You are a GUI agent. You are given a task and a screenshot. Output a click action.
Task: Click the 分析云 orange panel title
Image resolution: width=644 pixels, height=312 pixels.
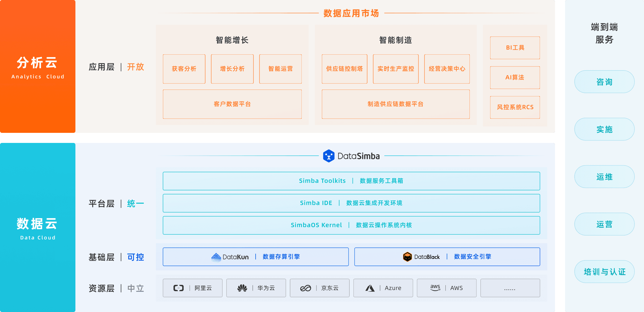tap(37, 63)
